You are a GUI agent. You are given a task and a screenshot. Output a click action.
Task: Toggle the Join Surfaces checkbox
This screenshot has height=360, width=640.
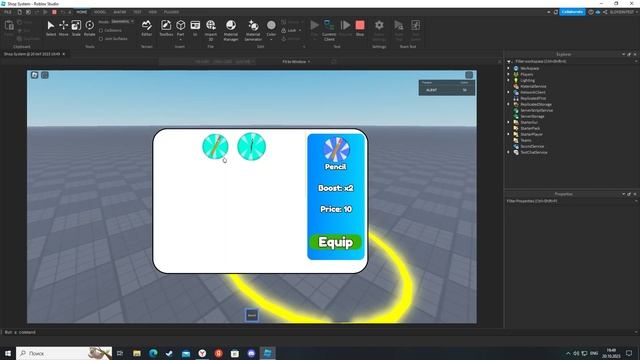click(101, 39)
